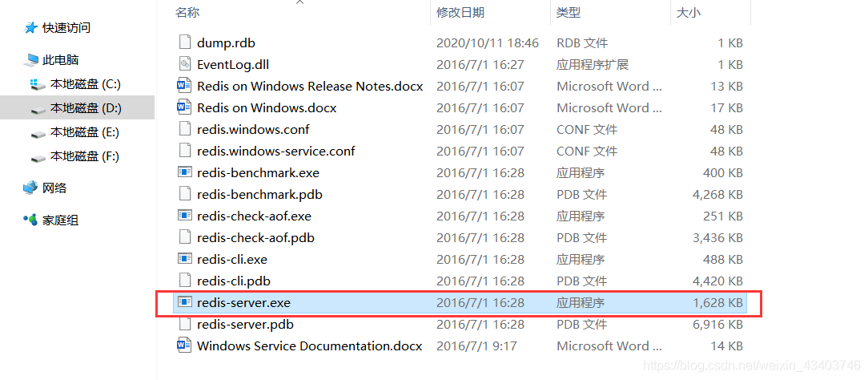Image resolution: width=868 pixels, height=380 pixels.
Task: Click the Network icon in sidebar
Action: 31,188
